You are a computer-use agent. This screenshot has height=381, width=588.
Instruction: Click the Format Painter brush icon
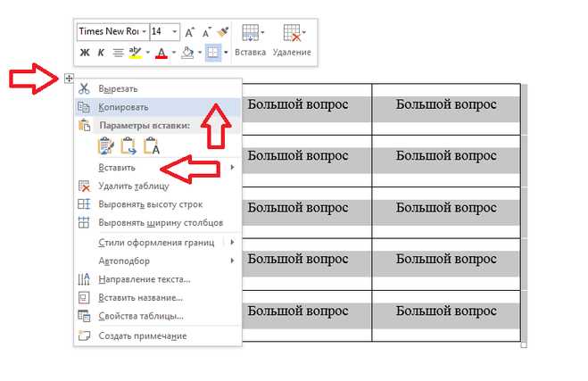[223, 32]
